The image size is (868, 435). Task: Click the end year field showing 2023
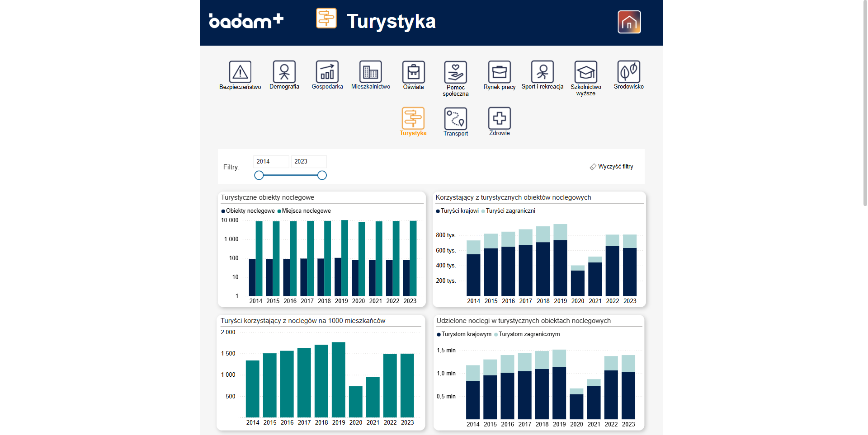308,162
